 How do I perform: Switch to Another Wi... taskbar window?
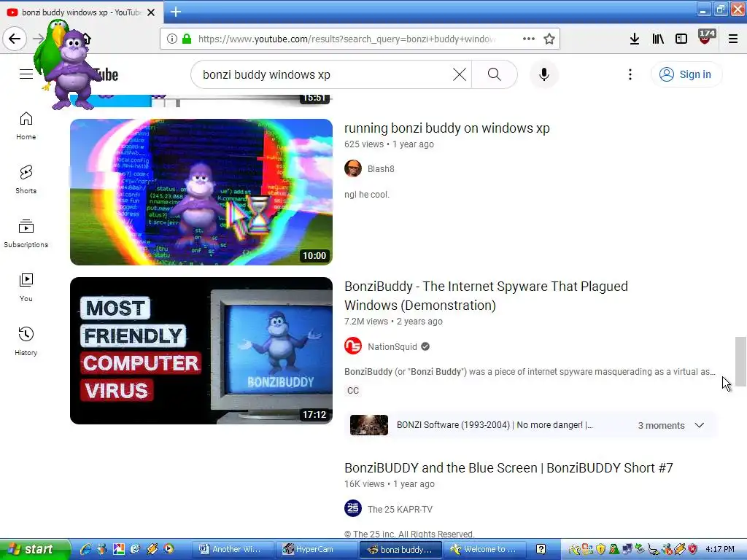click(233, 550)
